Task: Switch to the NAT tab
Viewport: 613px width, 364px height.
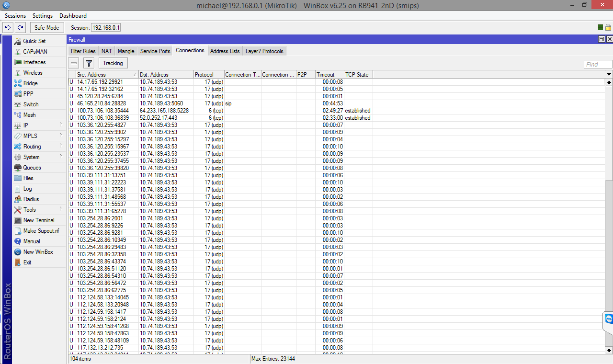Action: click(106, 51)
